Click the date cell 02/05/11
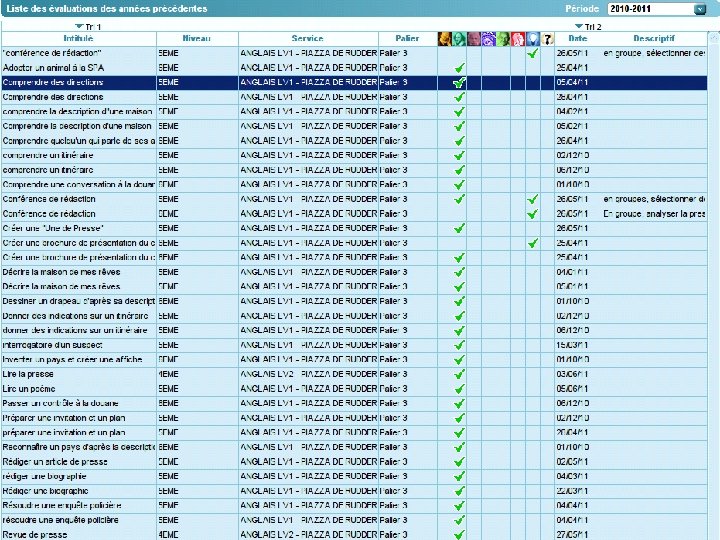This screenshot has width=720, height=540. coord(573,462)
